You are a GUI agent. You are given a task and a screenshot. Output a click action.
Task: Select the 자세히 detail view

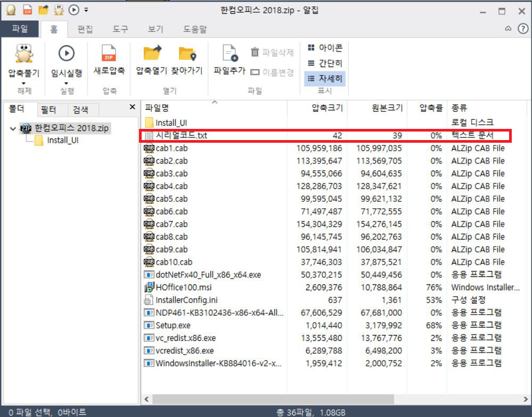pos(325,79)
